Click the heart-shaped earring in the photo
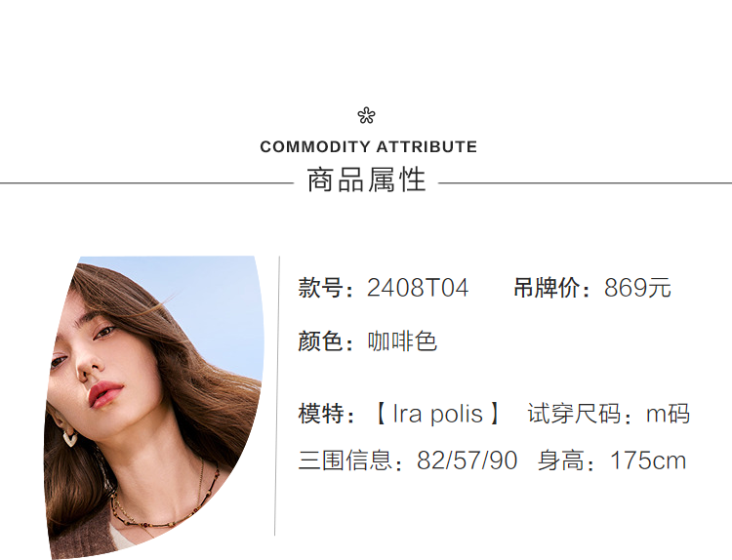This screenshot has height=560, width=732. click(72, 436)
